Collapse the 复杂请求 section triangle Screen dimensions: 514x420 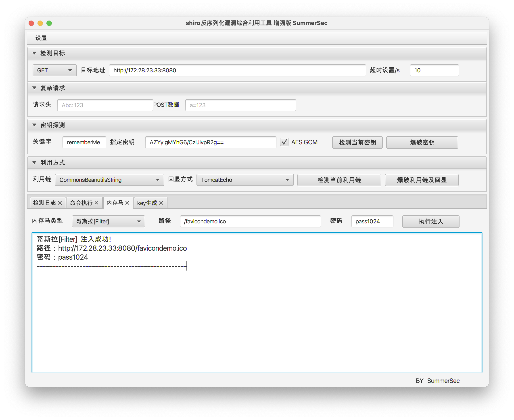tap(34, 88)
